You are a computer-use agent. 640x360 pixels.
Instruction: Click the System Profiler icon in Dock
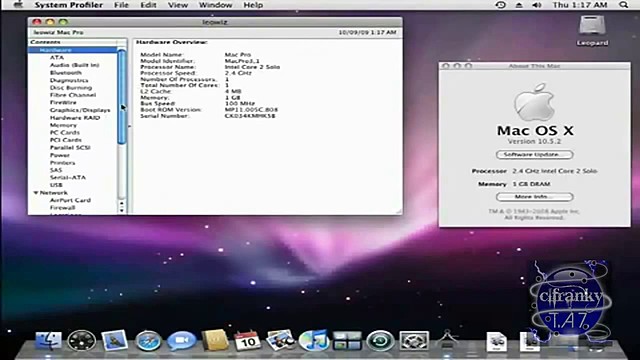[447, 340]
